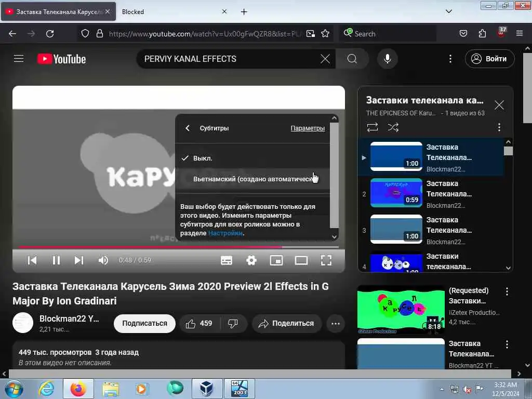Open YouTube settings three-dot menu in header

click(450, 59)
